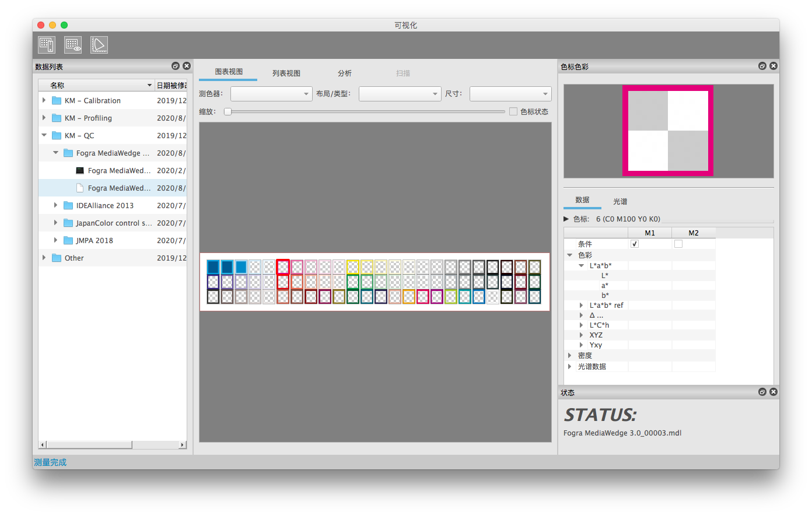Image resolution: width=812 pixels, height=516 pixels.
Task: Select the Yxy row label
Action: tap(596, 345)
